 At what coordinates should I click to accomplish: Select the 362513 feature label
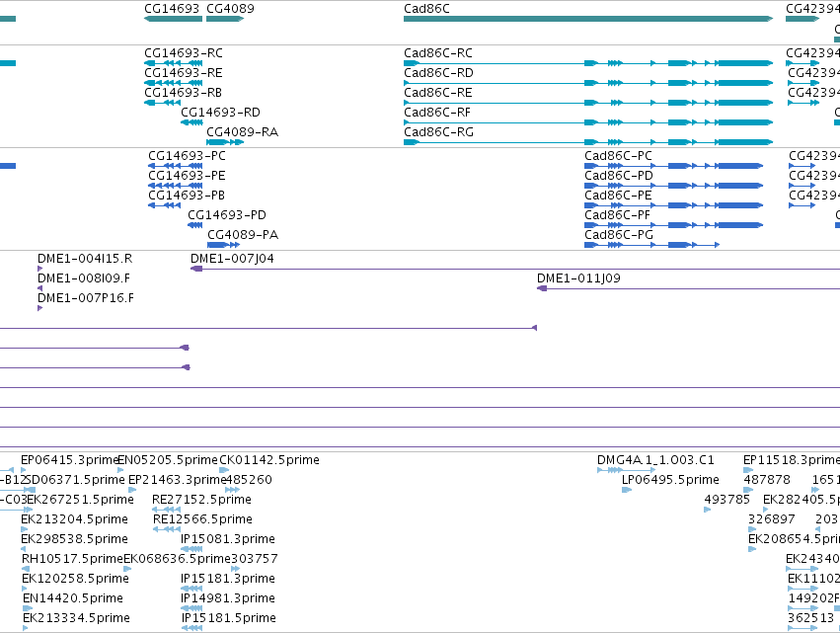[811, 619]
